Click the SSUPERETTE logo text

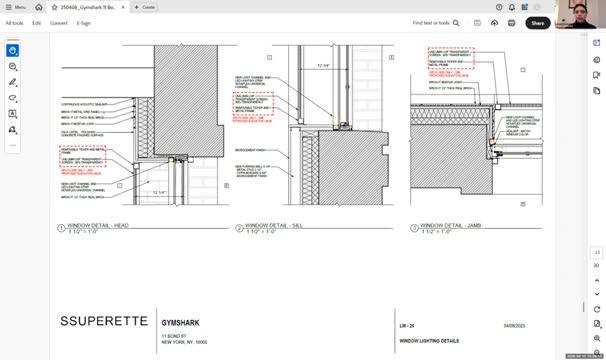point(104,321)
